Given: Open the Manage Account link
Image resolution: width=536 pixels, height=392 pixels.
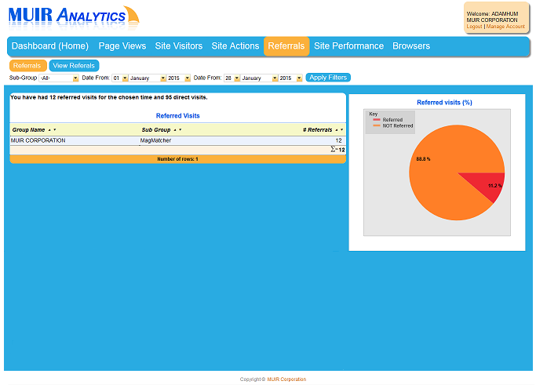Looking at the screenshot, I should point(505,27).
